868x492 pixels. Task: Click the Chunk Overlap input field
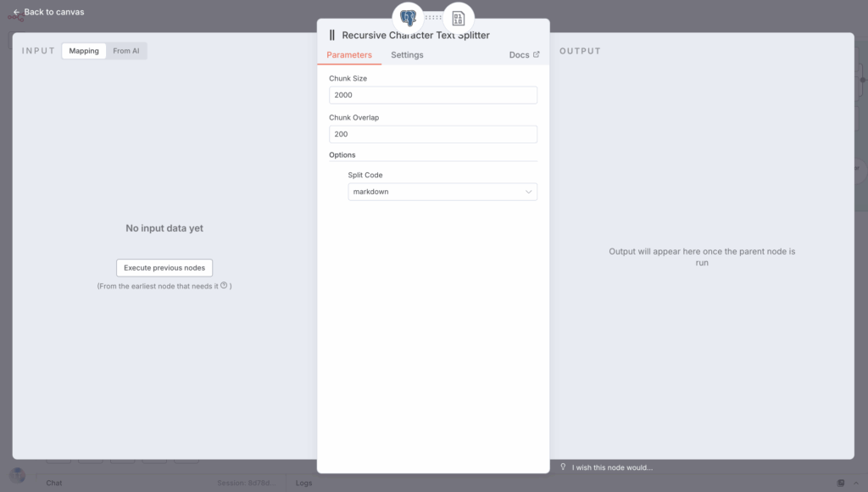click(433, 134)
